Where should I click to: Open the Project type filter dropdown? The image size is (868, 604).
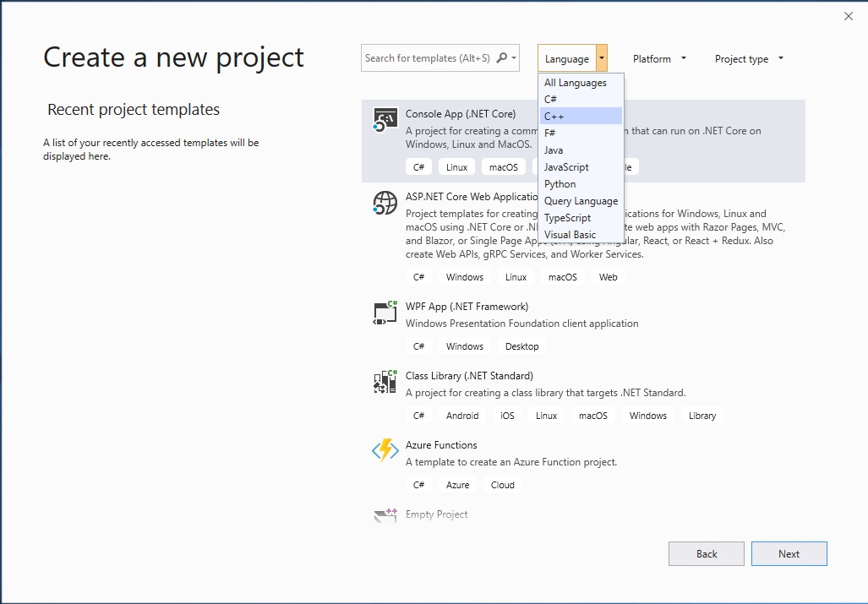pyautogui.click(x=749, y=58)
